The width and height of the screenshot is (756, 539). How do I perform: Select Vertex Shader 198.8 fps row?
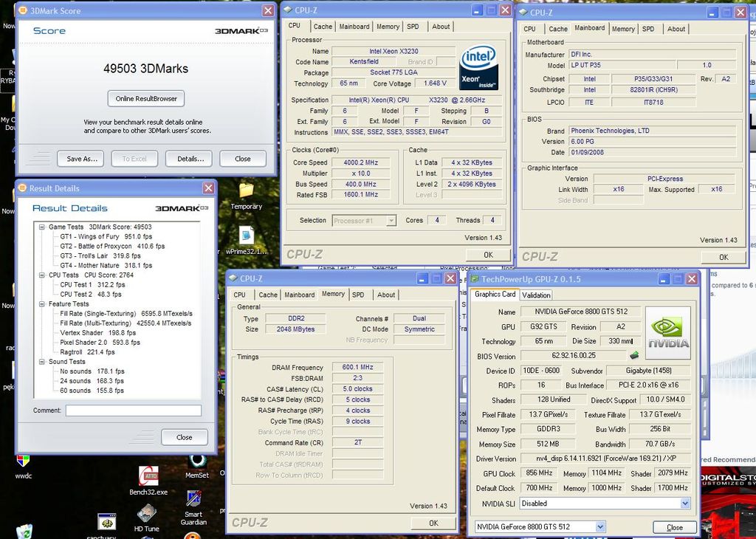pyautogui.click(x=98, y=333)
